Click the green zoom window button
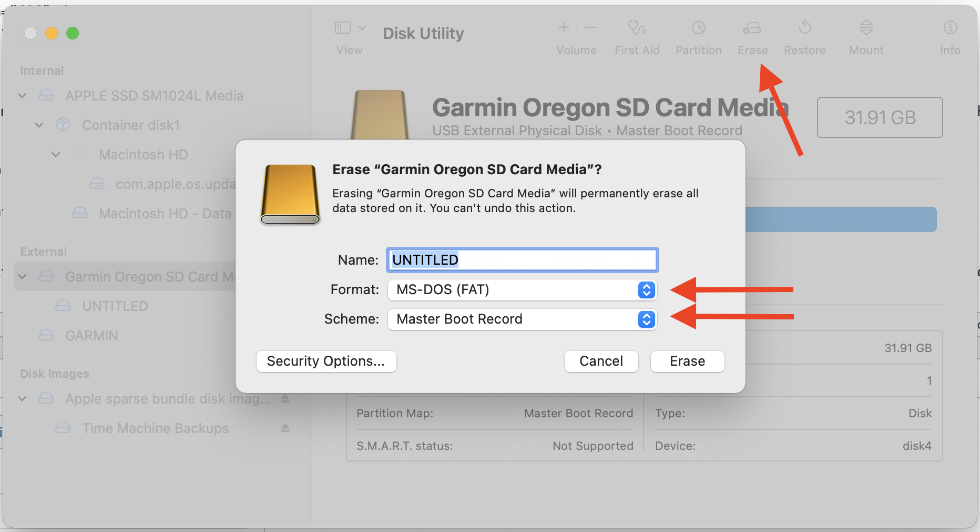 [73, 33]
